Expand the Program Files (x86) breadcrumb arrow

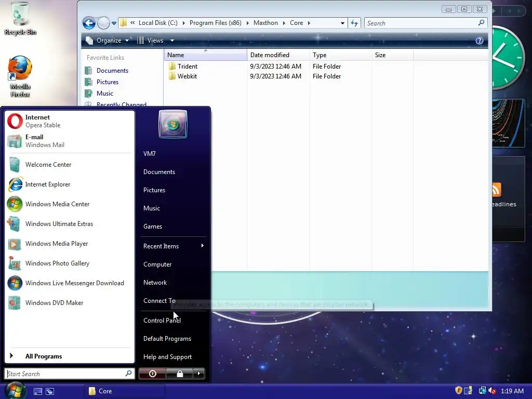pyautogui.click(x=248, y=23)
